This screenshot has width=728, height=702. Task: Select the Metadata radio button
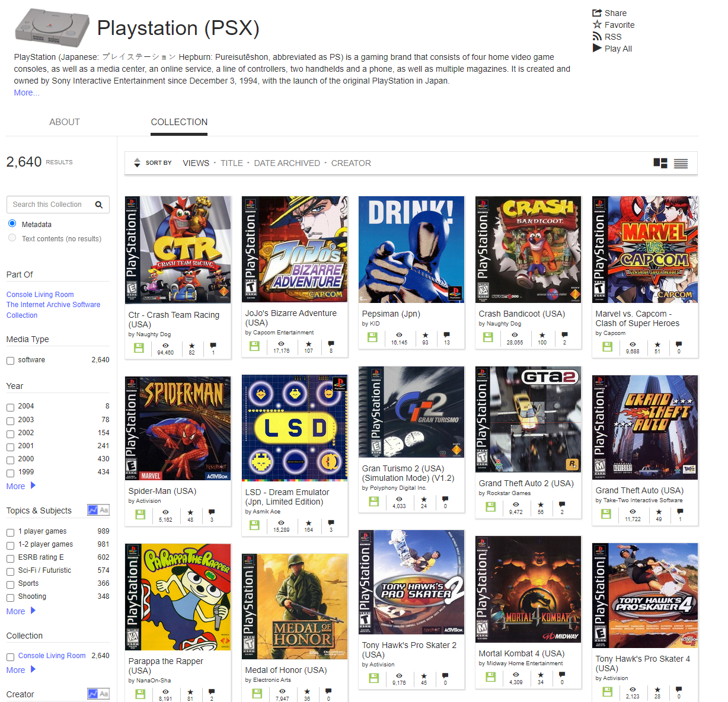12,224
